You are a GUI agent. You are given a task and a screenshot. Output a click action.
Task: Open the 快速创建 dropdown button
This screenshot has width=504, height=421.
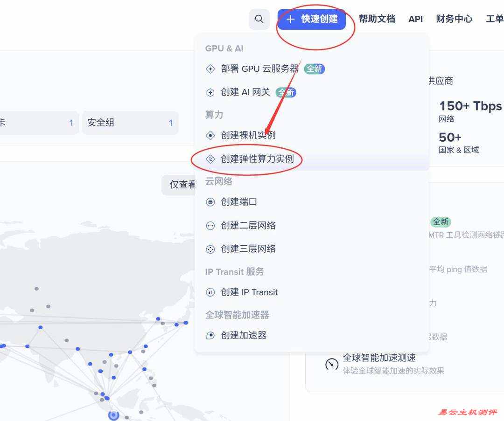tap(312, 19)
